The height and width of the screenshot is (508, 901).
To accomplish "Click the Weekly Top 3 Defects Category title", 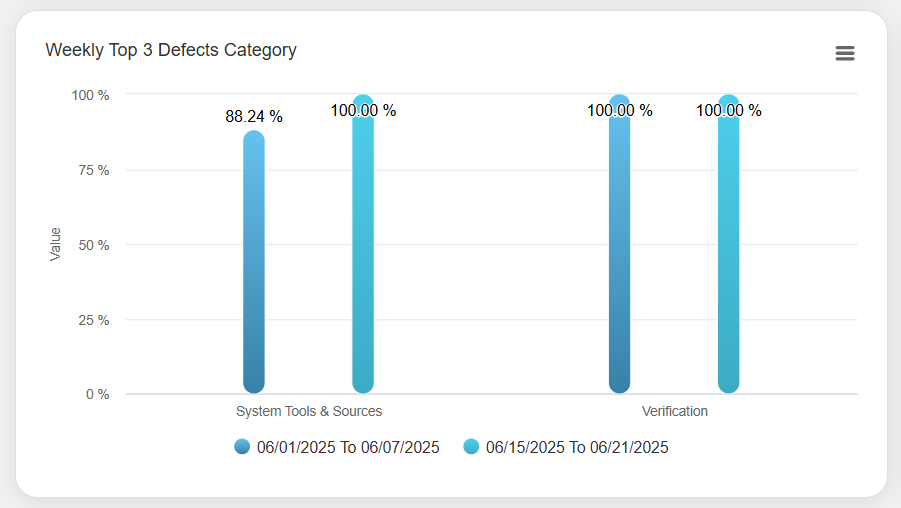I will [171, 50].
